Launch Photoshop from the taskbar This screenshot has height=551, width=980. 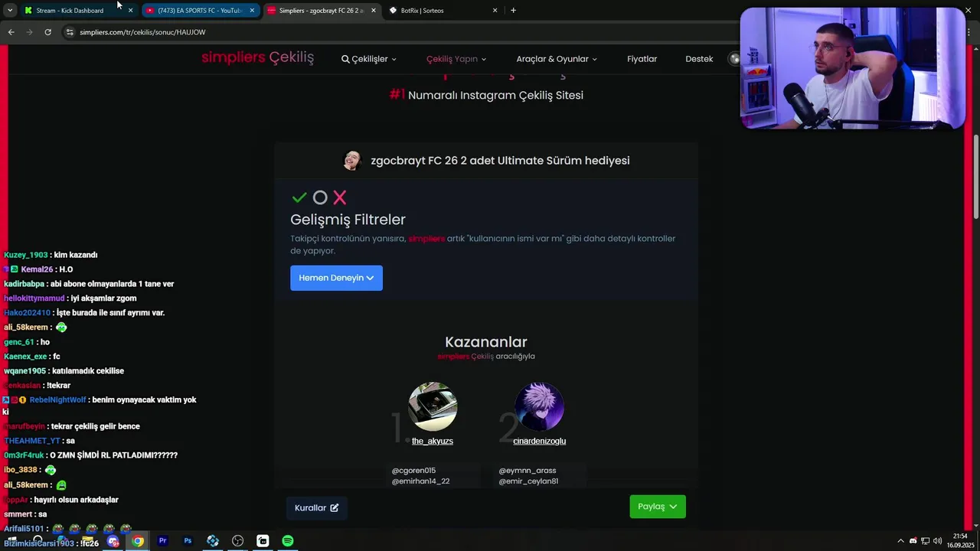tap(188, 541)
